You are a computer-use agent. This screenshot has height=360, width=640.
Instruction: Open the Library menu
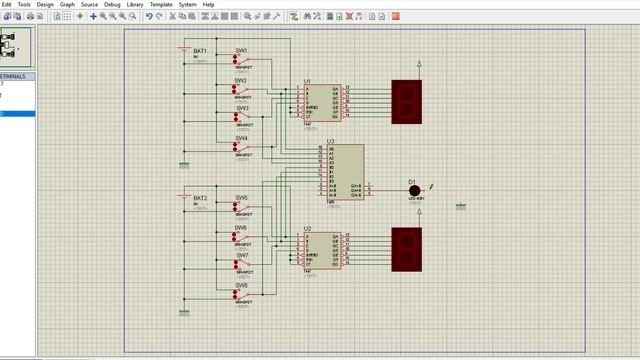[x=135, y=4]
